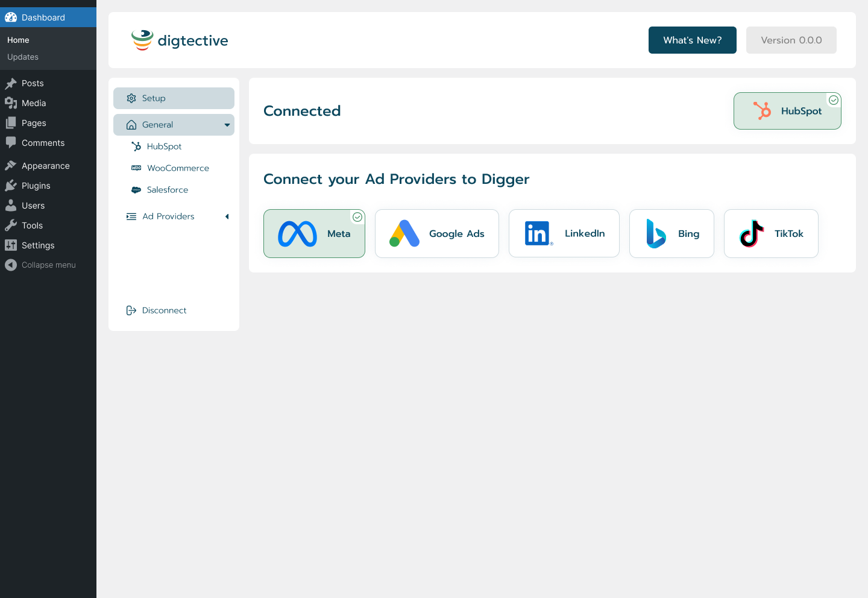Click the Disconnect link
Viewport: 868px width, 598px height.
click(x=164, y=310)
